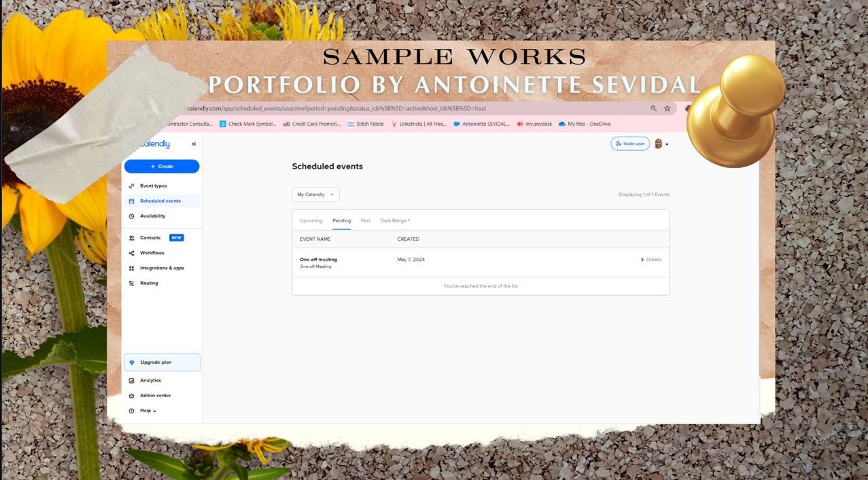Open Credit Card Promoti... bookmark
Viewport: 868px width, 480px height.
pyautogui.click(x=312, y=124)
